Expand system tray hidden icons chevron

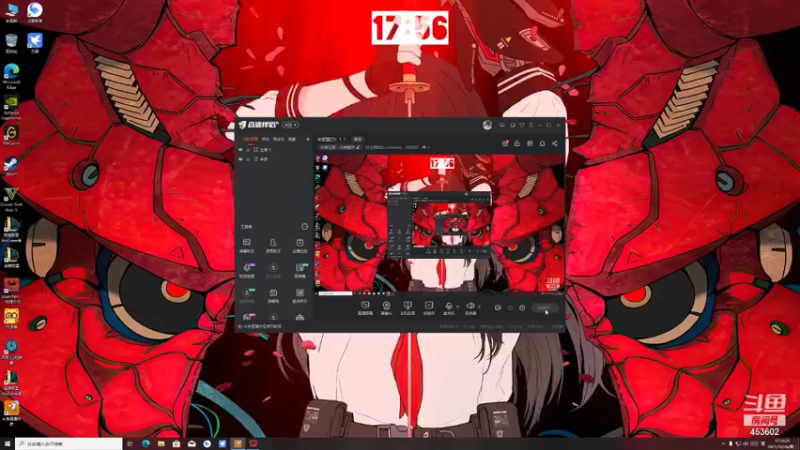723,444
